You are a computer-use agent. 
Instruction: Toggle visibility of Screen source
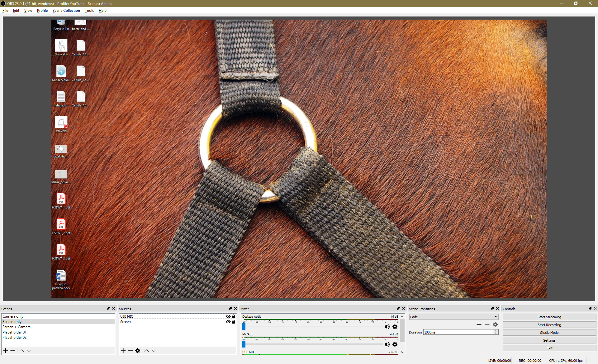228,322
